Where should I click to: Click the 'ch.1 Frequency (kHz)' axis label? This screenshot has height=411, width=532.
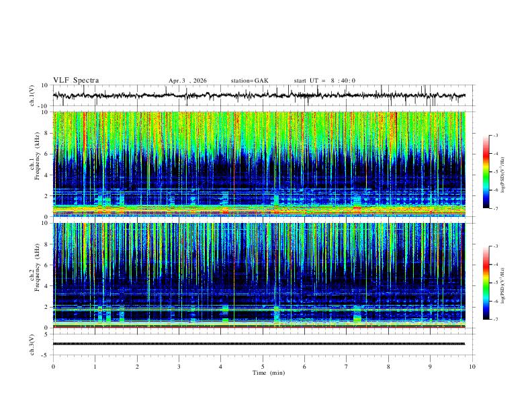click(x=35, y=156)
